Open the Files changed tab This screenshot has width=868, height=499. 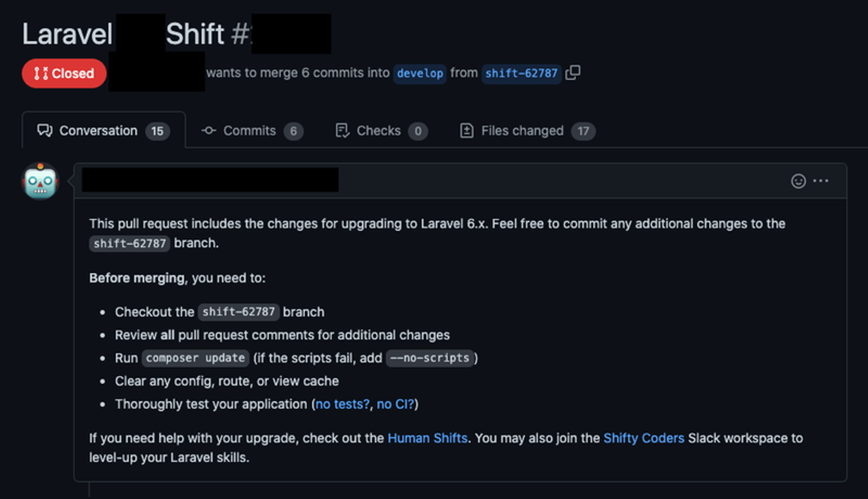[x=522, y=131]
